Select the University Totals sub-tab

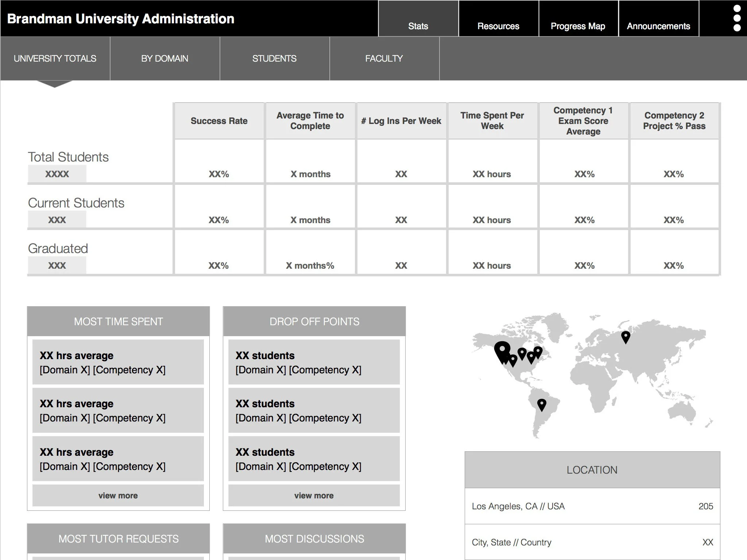click(x=55, y=59)
